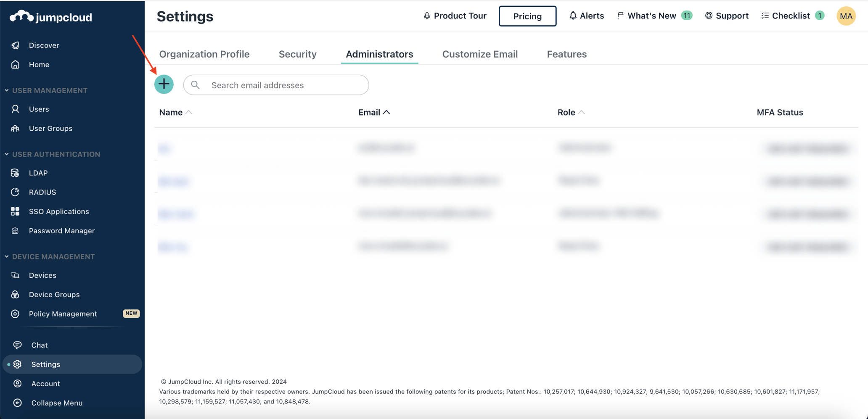This screenshot has width=868, height=419.
Task: Open the LDAP configuration page
Action: [38, 173]
